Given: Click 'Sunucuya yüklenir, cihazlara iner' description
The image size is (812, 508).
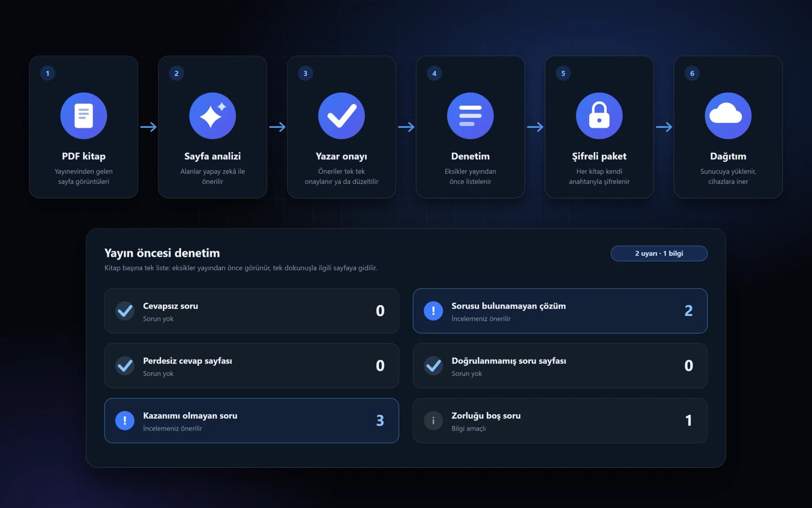Looking at the screenshot, I should [x=728, y=177].
